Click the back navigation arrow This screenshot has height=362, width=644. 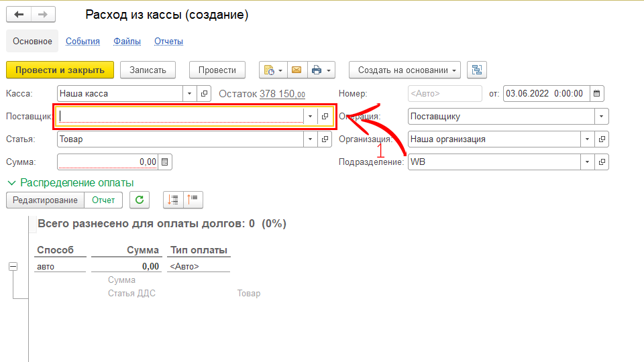(x=19, y=15)
